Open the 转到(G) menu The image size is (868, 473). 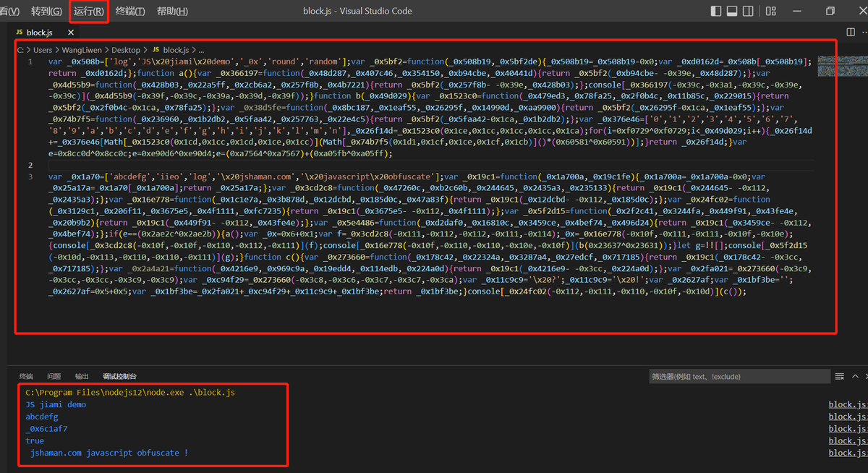46,11
